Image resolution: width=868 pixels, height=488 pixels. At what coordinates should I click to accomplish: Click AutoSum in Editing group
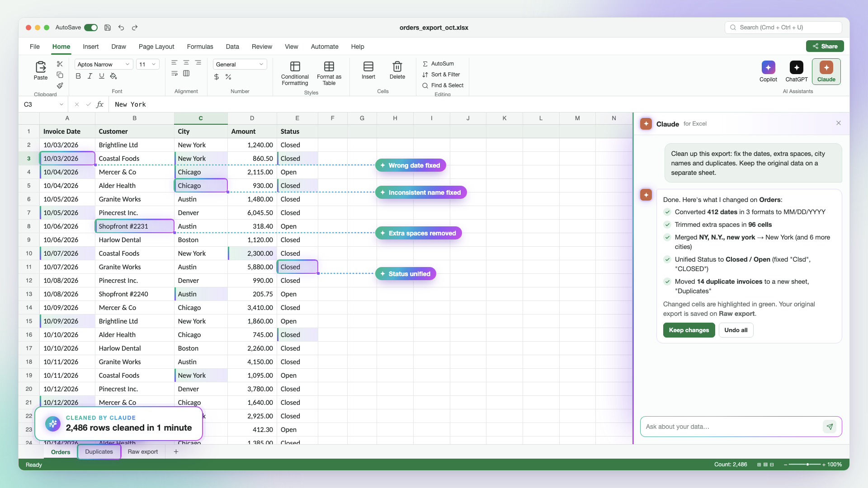[439, 64]
